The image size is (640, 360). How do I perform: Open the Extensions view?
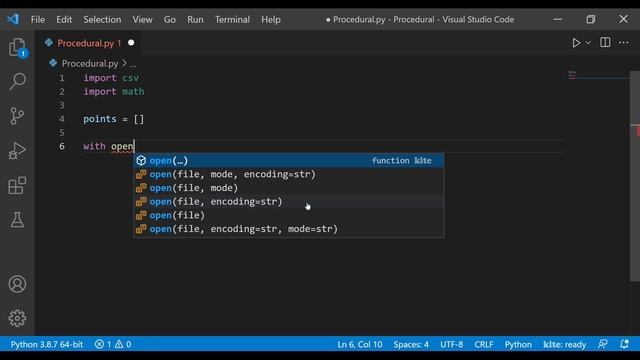point(17,185)
